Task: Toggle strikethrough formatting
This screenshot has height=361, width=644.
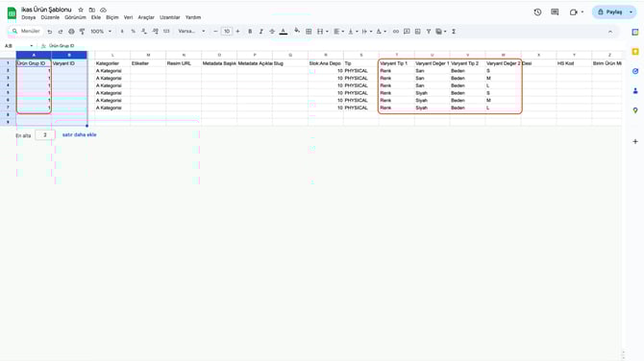Action: 272,32
